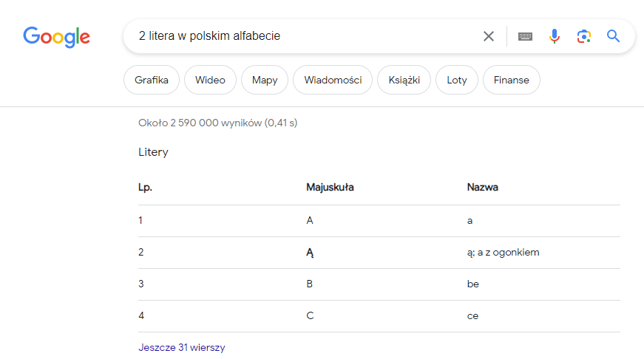
Task: Open the on-screen keyboard icon
Action: pyautogui.click(x=525, y=36)
